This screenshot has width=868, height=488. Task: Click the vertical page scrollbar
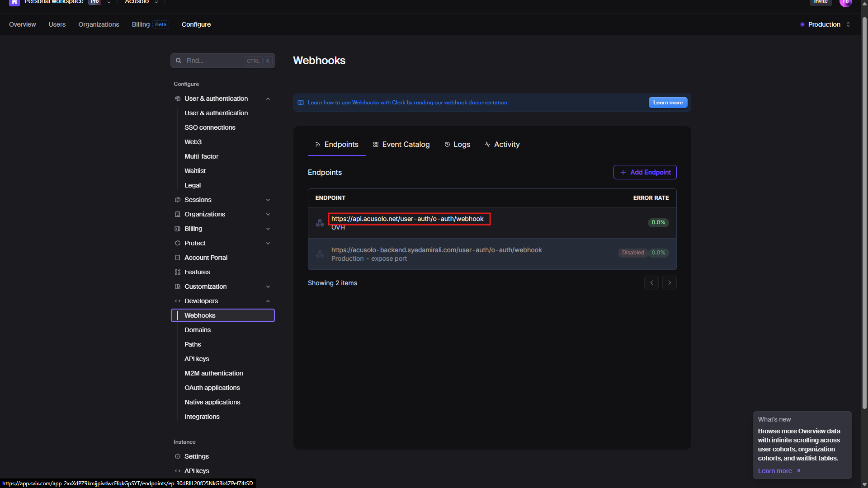coord(864,212)
